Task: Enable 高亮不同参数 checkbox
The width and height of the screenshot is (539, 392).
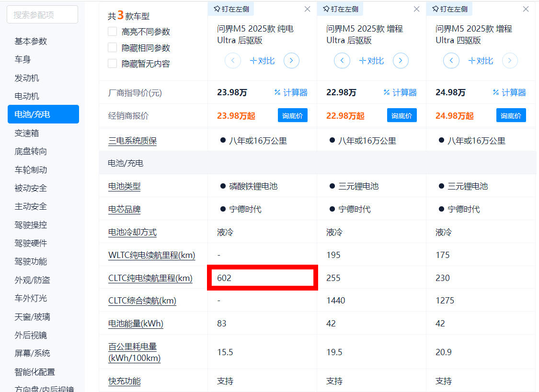Action: [x=113, y=32]
